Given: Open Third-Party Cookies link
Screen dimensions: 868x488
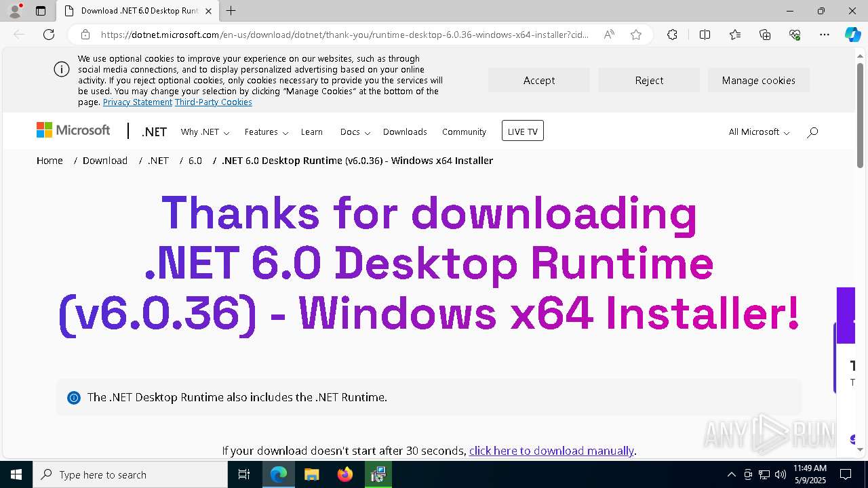Looking at the screenshot, I should pos(214,102).
